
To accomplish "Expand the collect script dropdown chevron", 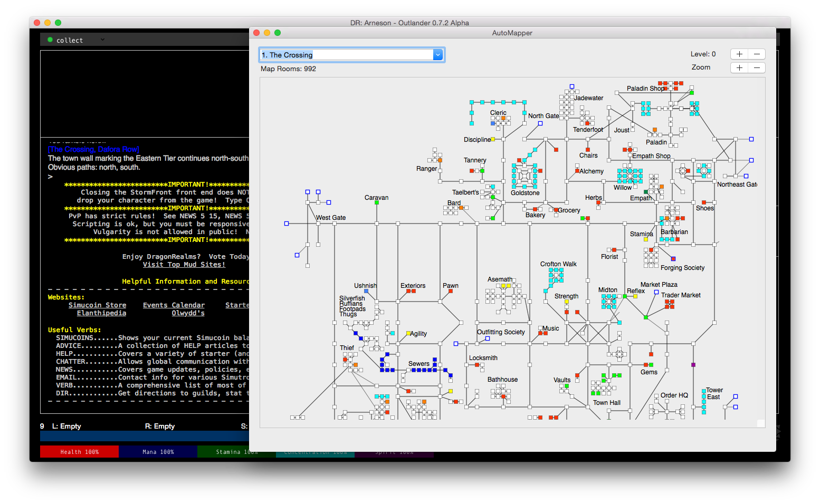I will pos(102,40).
